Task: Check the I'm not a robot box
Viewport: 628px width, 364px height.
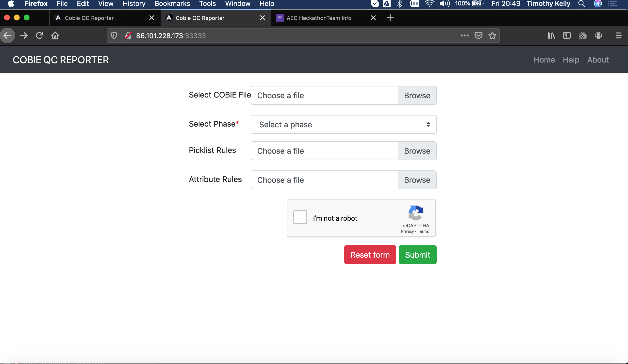Action: pos(300,217)
